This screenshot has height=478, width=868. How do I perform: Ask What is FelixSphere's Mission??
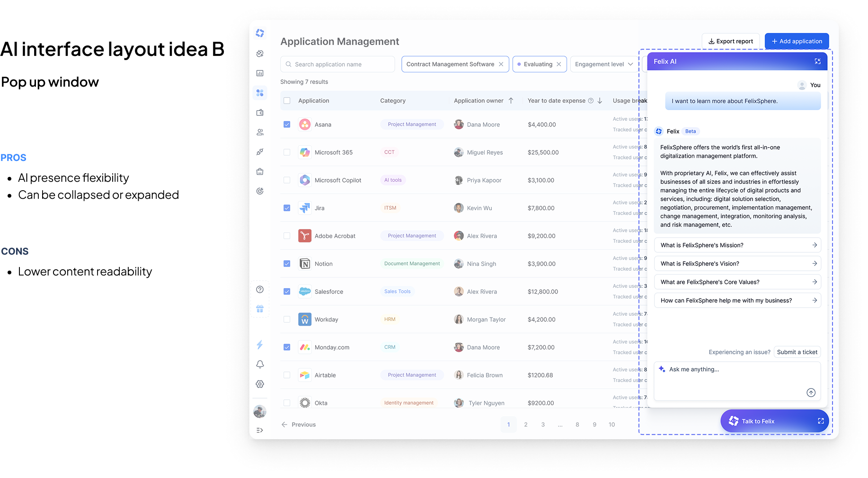737,245
